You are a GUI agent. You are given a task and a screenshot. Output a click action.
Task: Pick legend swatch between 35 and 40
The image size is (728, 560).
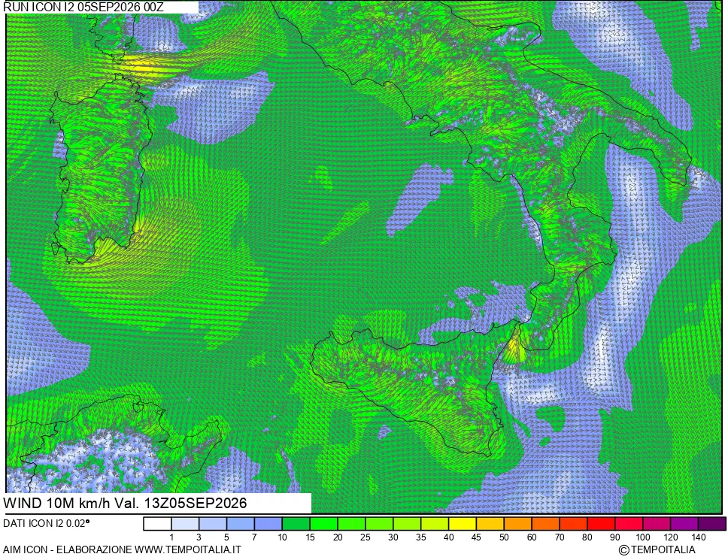[435, 524]
